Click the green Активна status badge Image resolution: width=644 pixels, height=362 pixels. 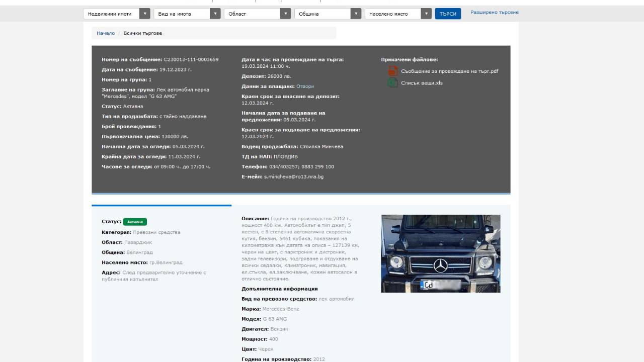tap(134, 221)
